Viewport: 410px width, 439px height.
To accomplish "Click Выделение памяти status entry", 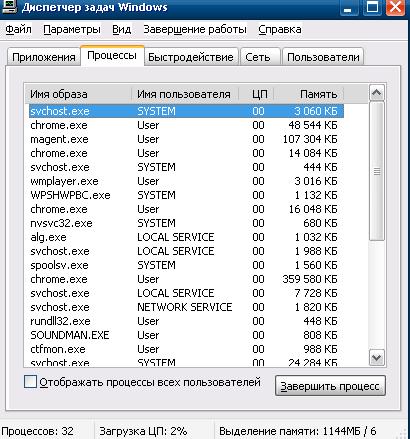I will click(298, 431).
